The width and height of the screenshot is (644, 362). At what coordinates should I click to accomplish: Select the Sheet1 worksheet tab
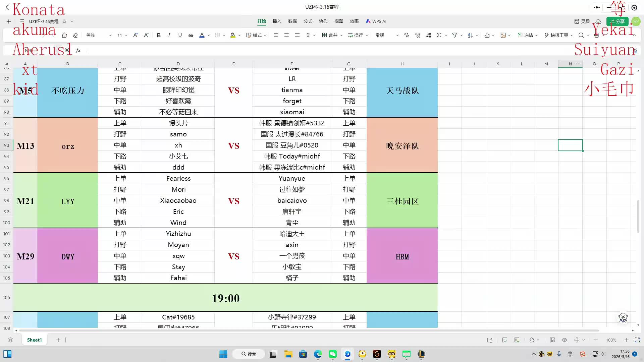coord(34,340)
